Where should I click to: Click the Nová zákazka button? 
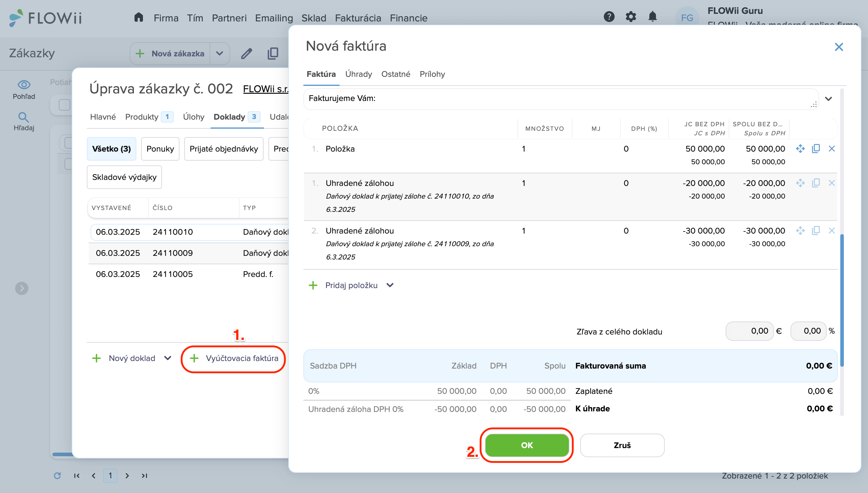[170, 54]
